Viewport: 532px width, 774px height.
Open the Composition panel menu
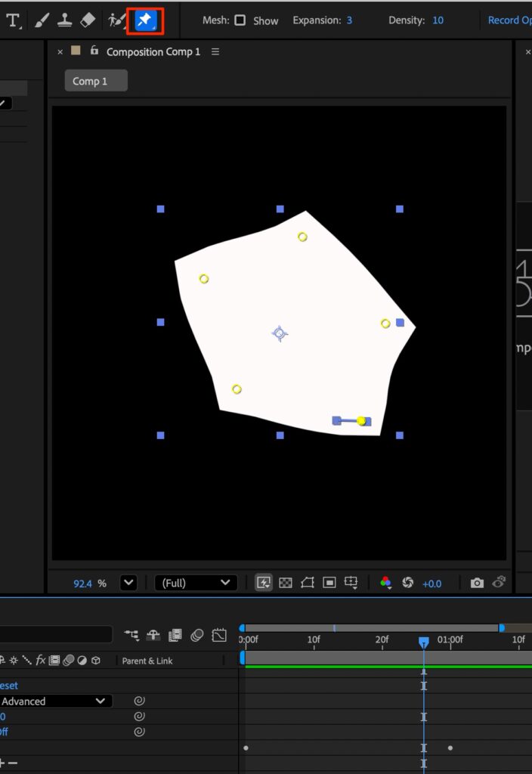click(x=215, y=51)
